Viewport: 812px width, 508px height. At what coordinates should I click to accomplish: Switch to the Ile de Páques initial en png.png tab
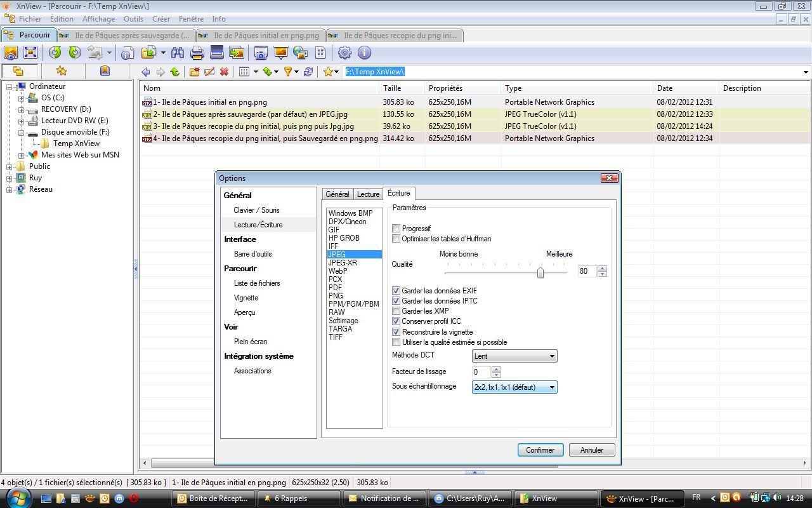click(261, 36)
